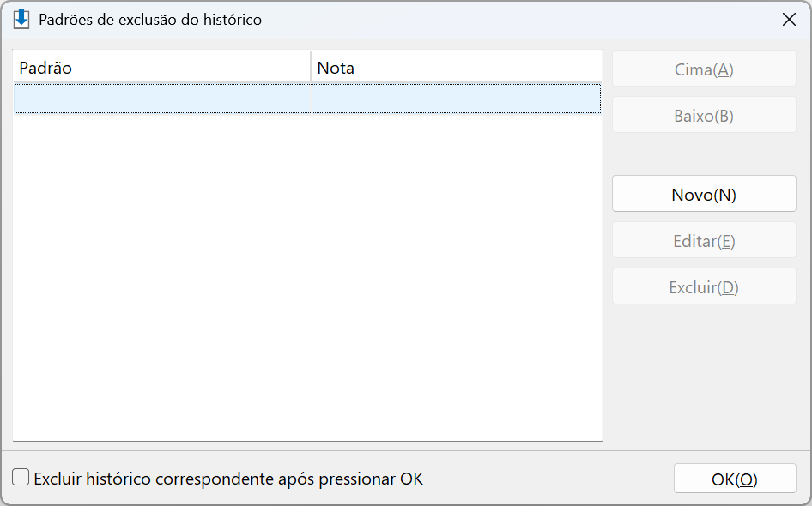Click footer space left of OK(O) button
The height and width of the screenshot is (506, 812).
549,479
